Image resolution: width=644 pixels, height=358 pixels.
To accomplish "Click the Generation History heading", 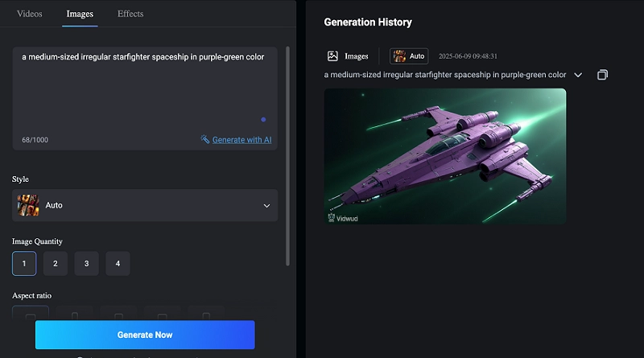I will coord(368,23).
